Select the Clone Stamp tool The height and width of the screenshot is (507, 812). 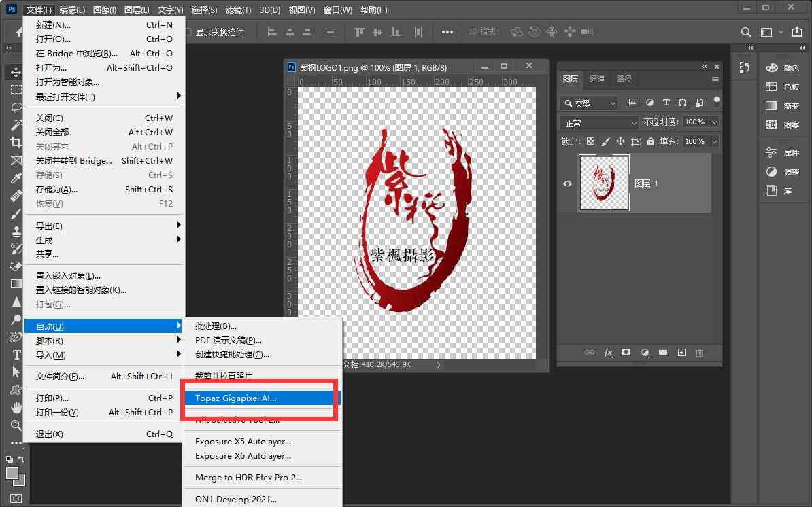coord(16,231)
